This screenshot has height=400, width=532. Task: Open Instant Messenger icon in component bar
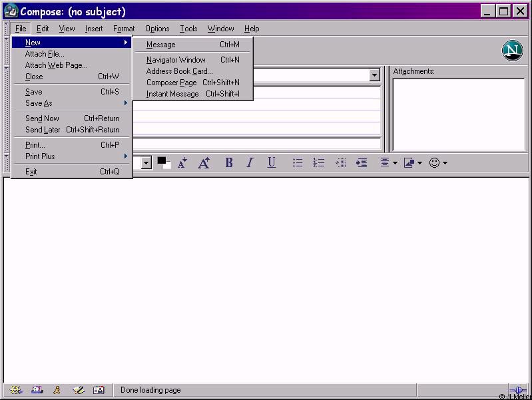click(x=57, y=390)
